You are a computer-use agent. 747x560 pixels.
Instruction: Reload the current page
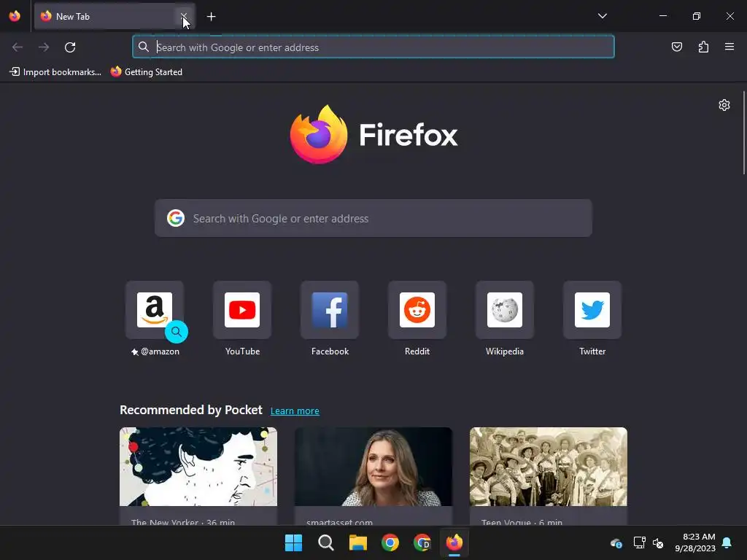point(70,47)
